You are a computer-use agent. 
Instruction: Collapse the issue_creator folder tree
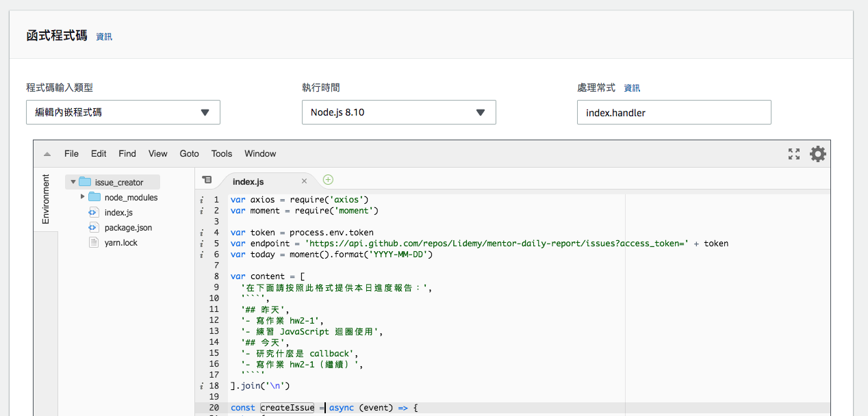[73, 182]
